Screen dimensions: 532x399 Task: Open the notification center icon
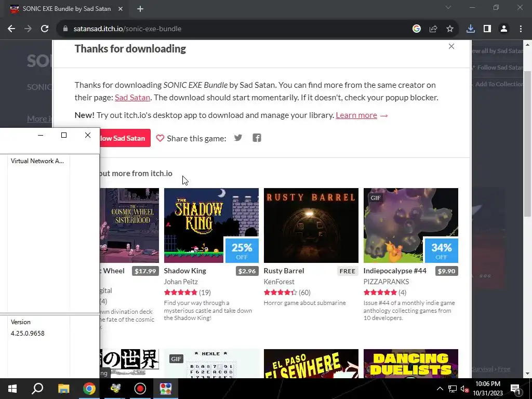pyautogui.click(x=516, y=389)
